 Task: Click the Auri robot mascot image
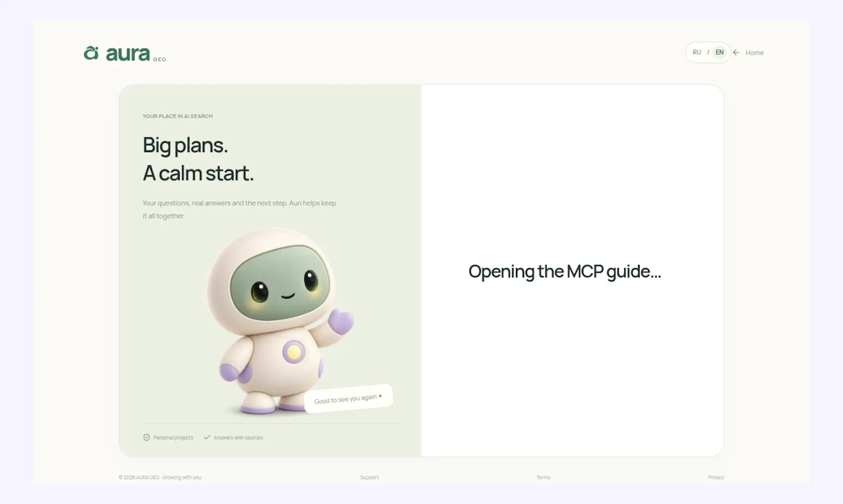pyautogui.click(x=279, y=321)
